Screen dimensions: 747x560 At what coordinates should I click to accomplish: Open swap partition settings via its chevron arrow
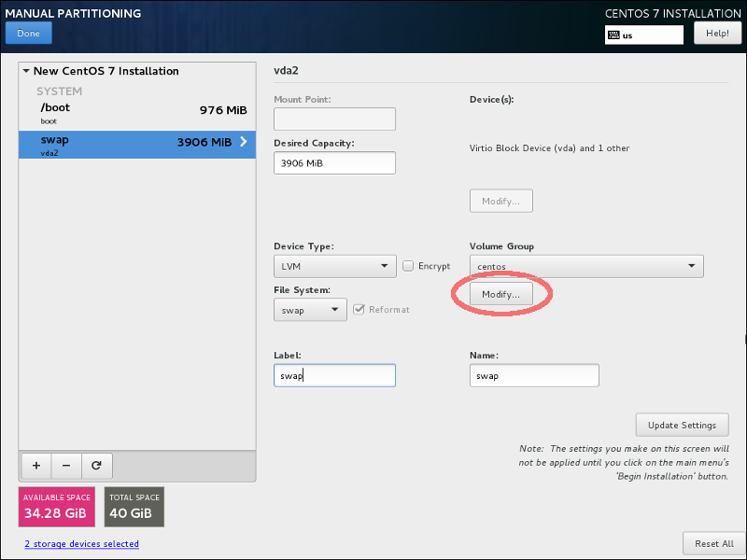245,144
